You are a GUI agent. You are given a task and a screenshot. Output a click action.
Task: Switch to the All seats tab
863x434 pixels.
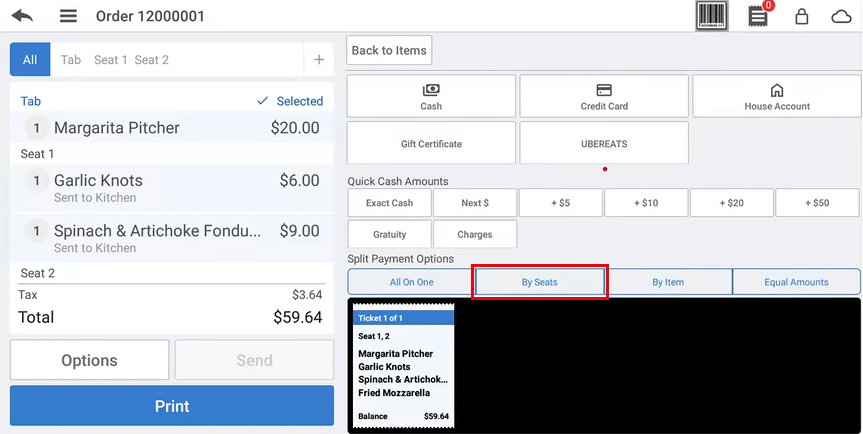tap(30, 60)
